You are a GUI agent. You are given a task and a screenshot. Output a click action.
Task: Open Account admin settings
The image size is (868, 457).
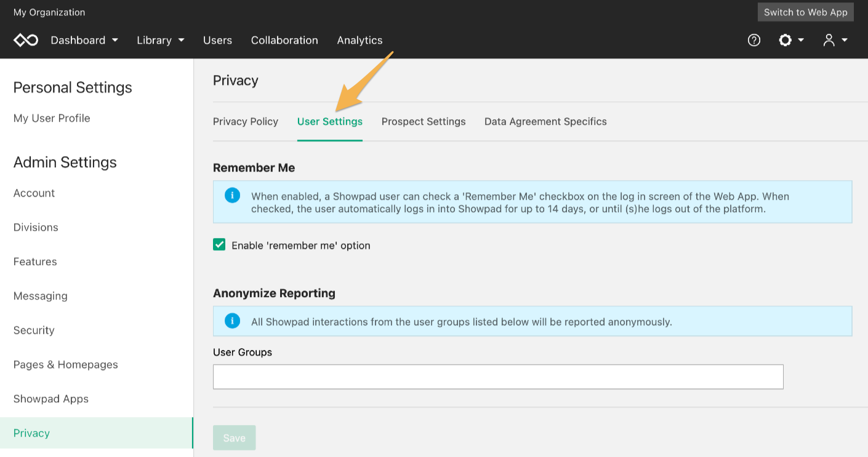click(x=34, y=193)
